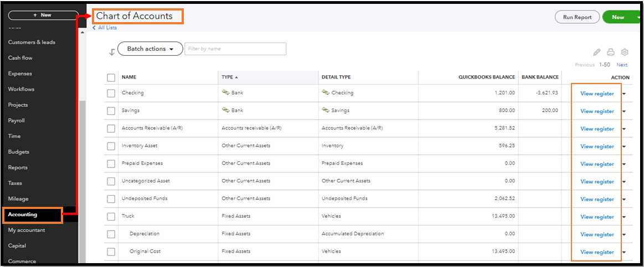Expand action dropdown arrow for Savings row
Image resolution: width=644 pixels, height=267 pixels.
pyautogui.click(x=624, y=112)
